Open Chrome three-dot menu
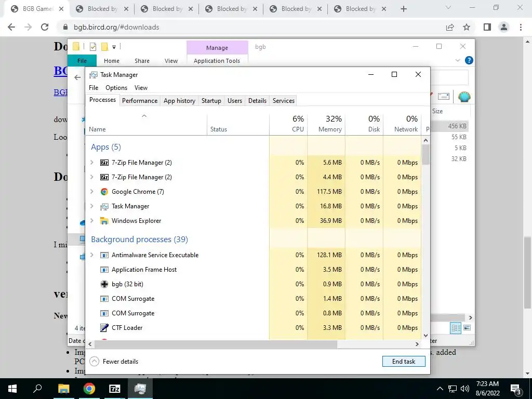 (x=521, y=27)
